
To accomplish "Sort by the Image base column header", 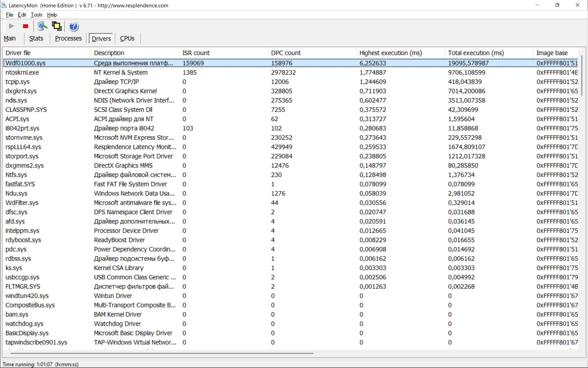I will [556, 53].
